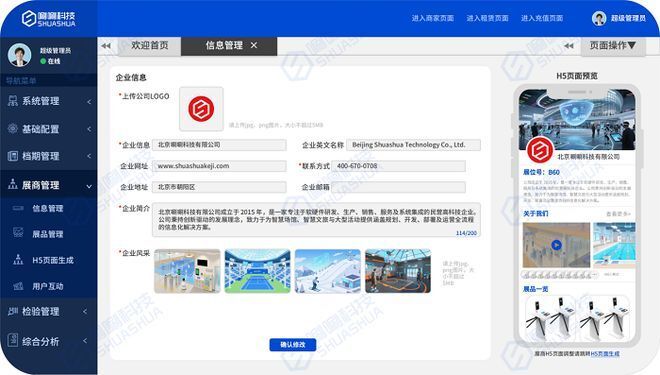Click the 企业简介 text area

click(316, 220)
